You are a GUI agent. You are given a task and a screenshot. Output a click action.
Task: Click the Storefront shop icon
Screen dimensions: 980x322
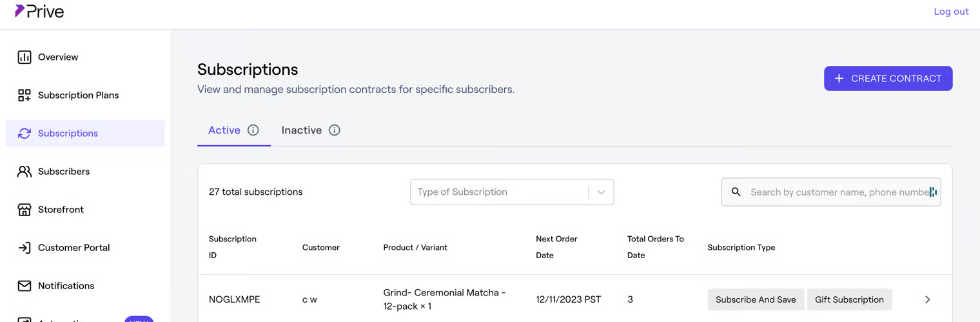pos(24,210)
